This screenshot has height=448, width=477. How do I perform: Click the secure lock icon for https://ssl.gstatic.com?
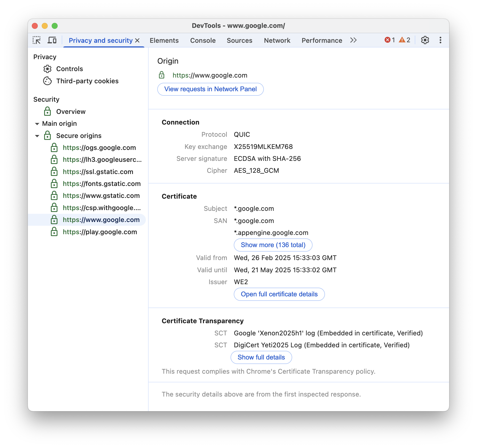(54, 171)
